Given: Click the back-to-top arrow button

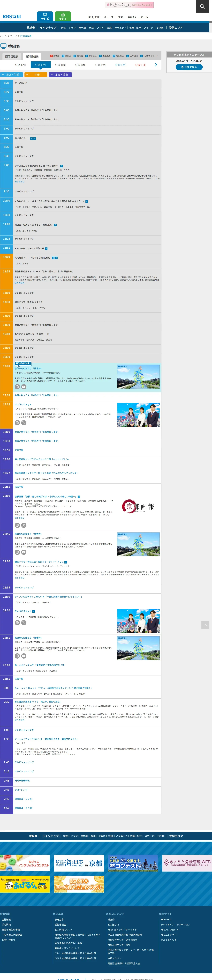Looking at the screenshot, I should [x=205, y=625].
